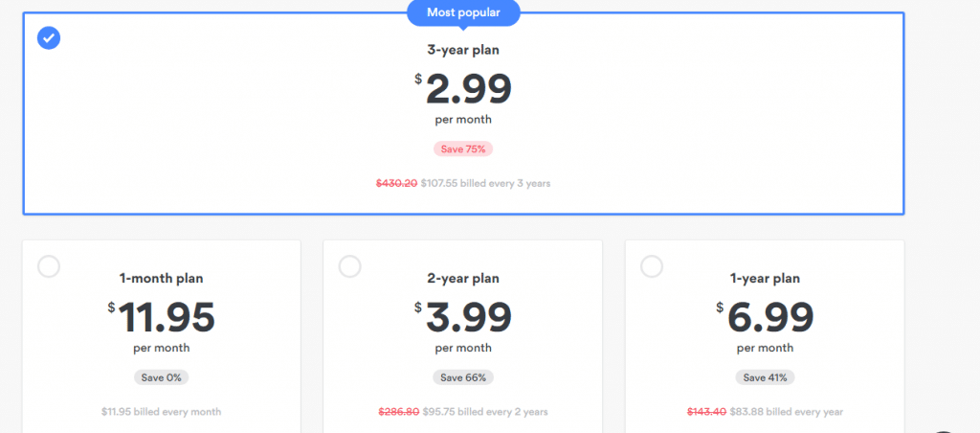Click the 3-year plan heading
Image resolution: width=980 pixels, height=433 pixels.
click(x=463, y=50)
